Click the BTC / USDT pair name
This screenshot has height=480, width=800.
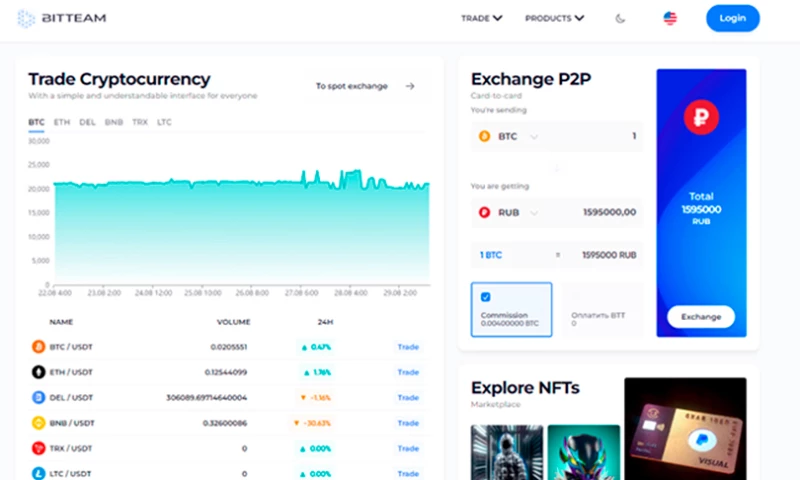(71, 347)
